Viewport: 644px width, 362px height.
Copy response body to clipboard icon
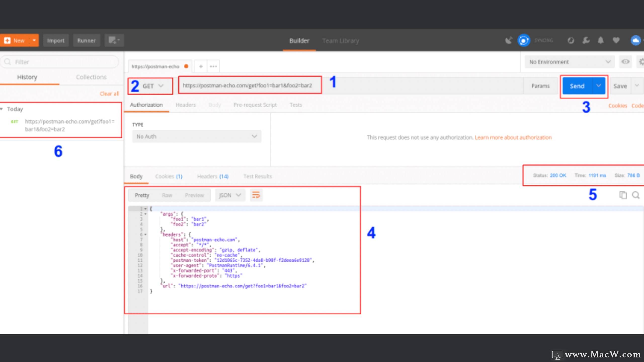click(623, 195)
